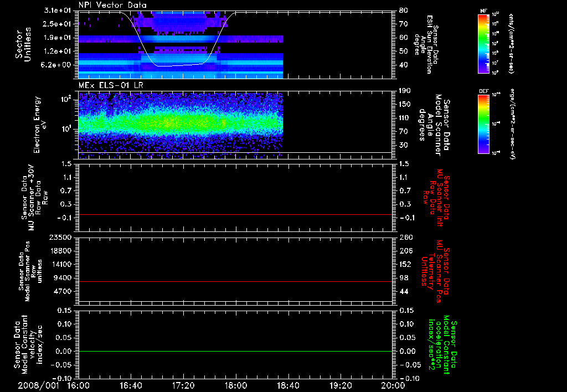Click the 'DEF' label above the color bar
The image size is (567, 392).
point(483,91)
